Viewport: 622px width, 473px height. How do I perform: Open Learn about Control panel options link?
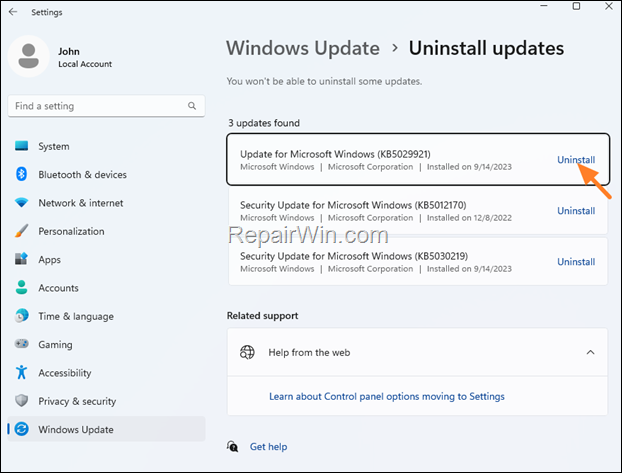click(387, 396)
